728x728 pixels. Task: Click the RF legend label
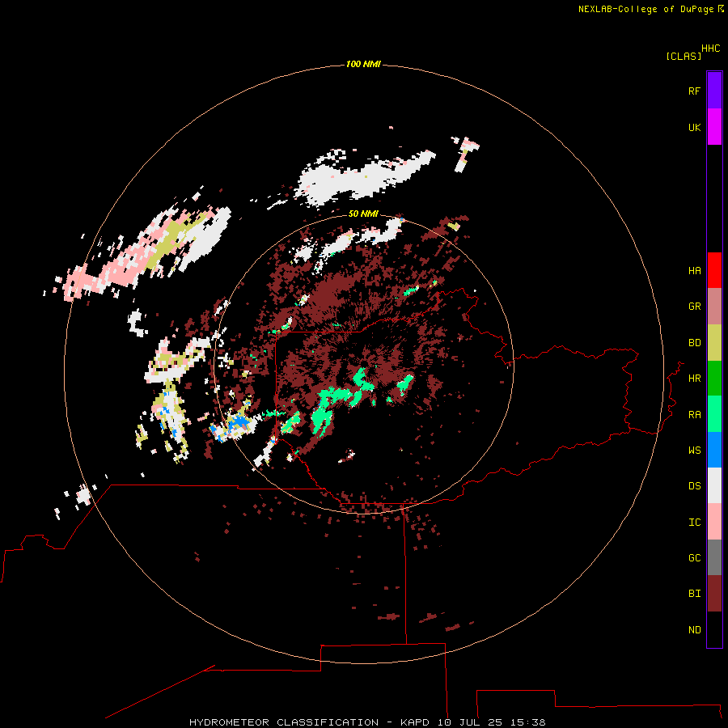click(x=694, y=91)
